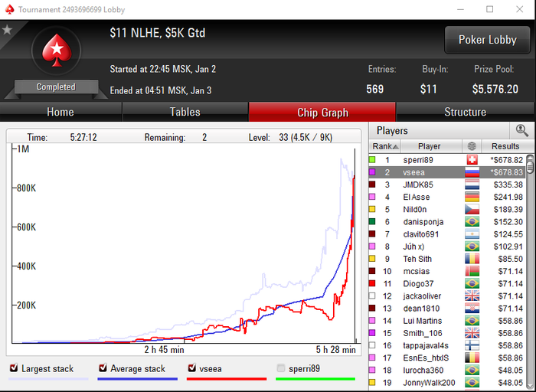Click the Brazil flag beside Diogo37
The image size is (536, 392).
[472, 283]
